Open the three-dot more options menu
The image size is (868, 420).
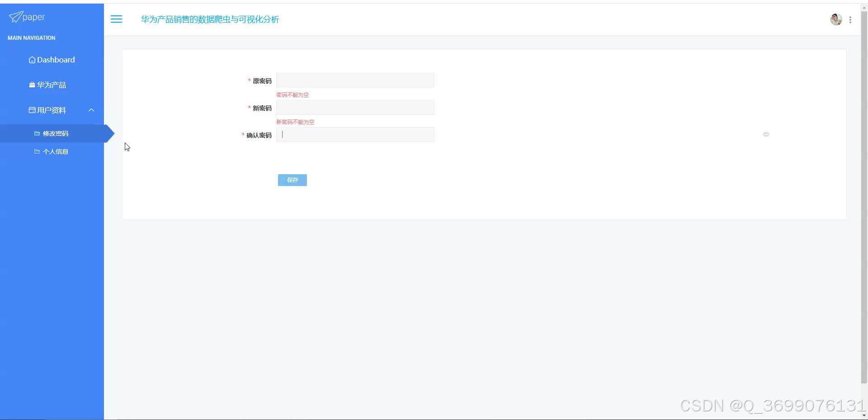pyautogui.click(x=850, y=20)
